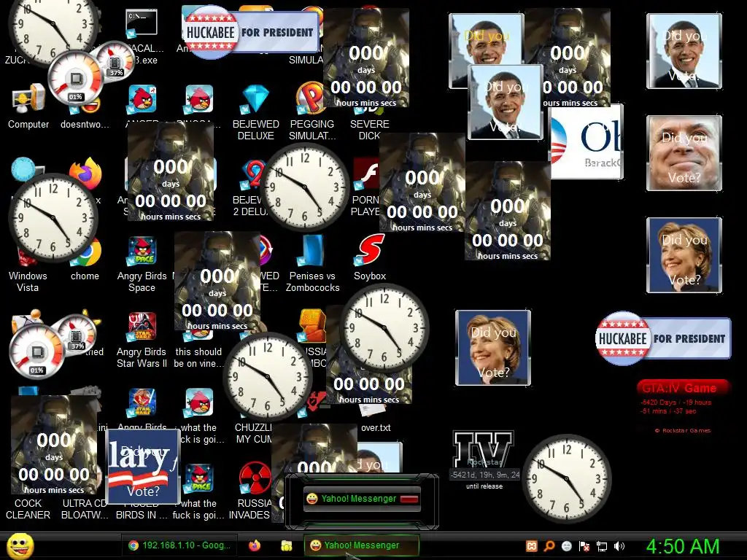Open the Action Center flag tray icon
Image resolution: width=747 pixels, height=560 pixels.
pyautogui.click(x=584, y=546)
